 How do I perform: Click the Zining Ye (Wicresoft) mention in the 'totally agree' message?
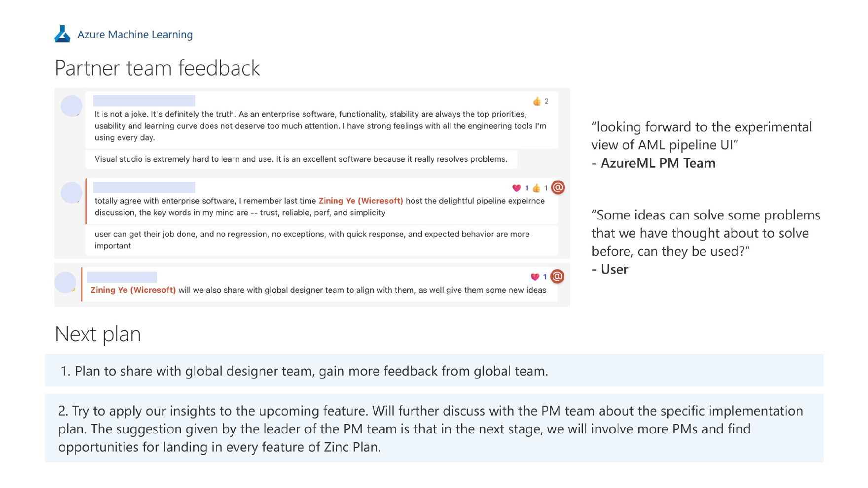361,201
